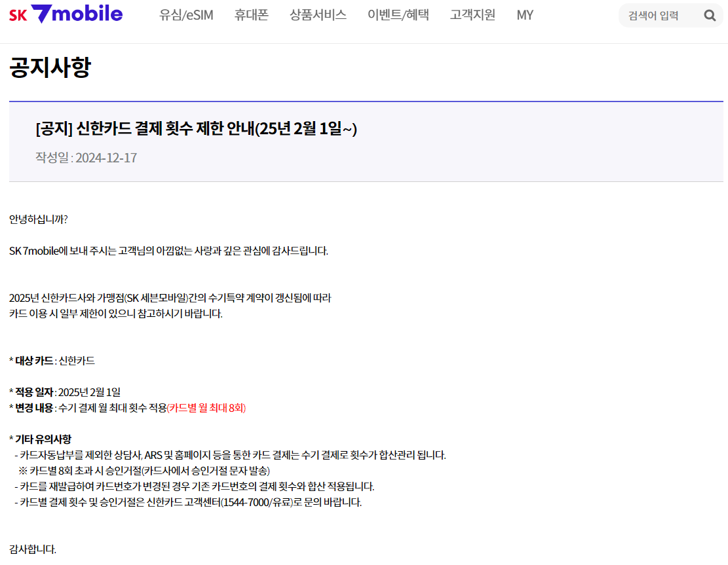The height and width of the screenshot is (565, 728).
Task: Click the line 2025년 신한카드사와 가맹점
Action: click(170, 298)
